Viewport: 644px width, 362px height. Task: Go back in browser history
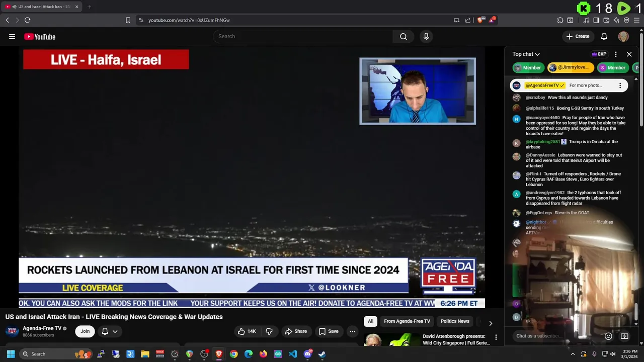pyautogui.click(x=7, y=20)
